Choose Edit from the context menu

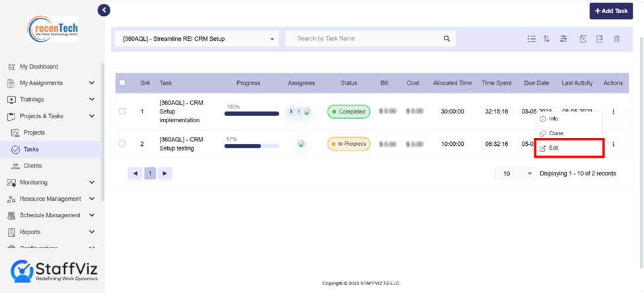(x=569, y=148)
